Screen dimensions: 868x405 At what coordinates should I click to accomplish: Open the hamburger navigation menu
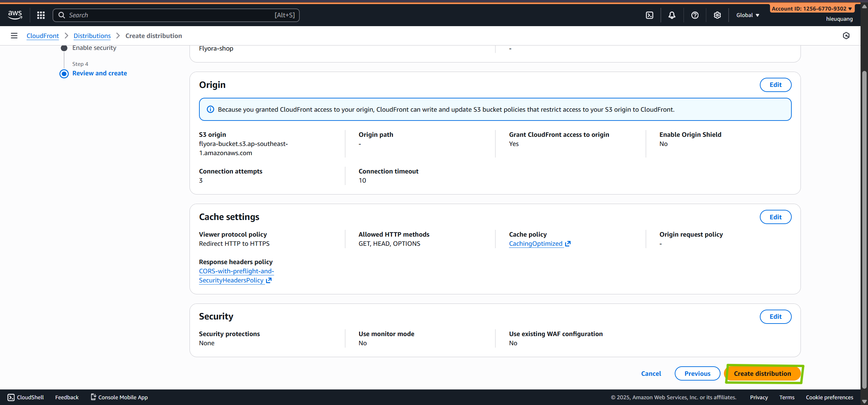(14, 35)
